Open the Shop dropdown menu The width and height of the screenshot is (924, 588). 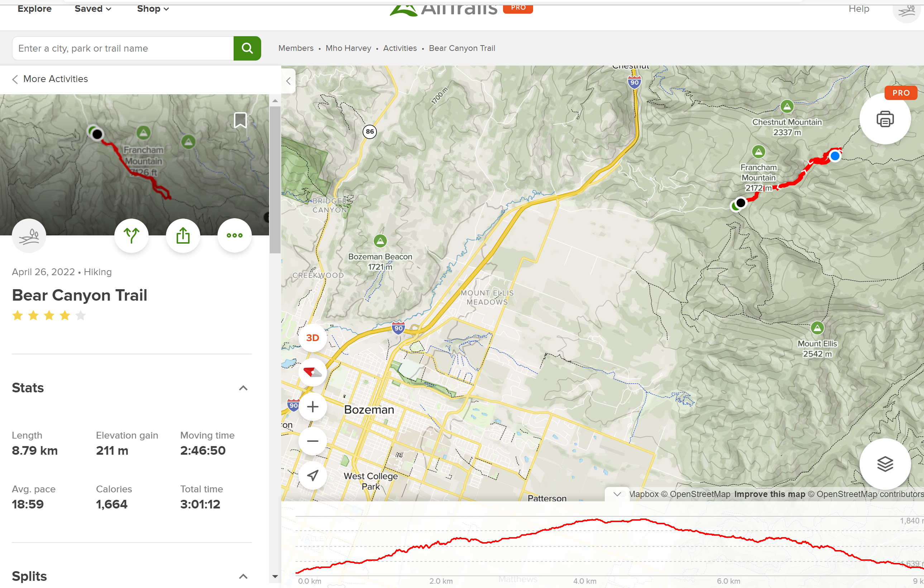[153, 9]
